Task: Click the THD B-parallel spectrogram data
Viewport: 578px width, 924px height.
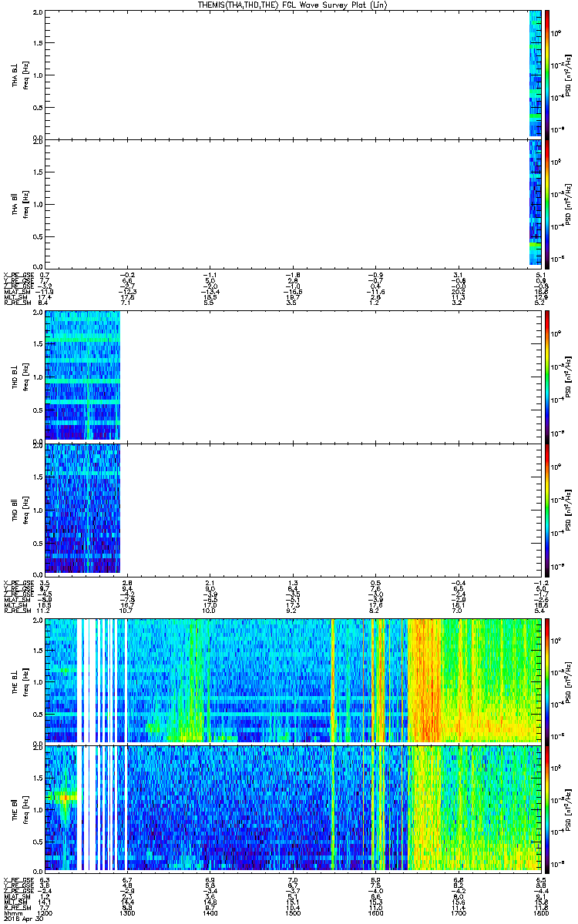Action: (x=82, y=508)
